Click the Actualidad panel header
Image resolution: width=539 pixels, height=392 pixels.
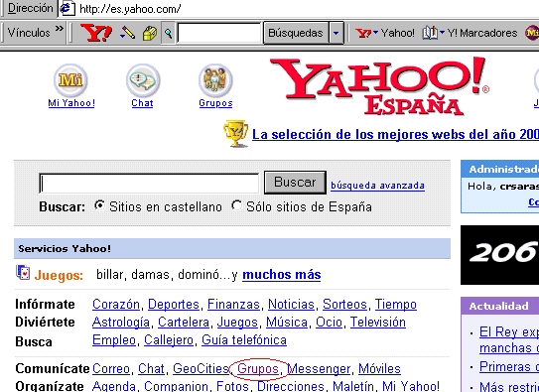(x=500, y=306)
